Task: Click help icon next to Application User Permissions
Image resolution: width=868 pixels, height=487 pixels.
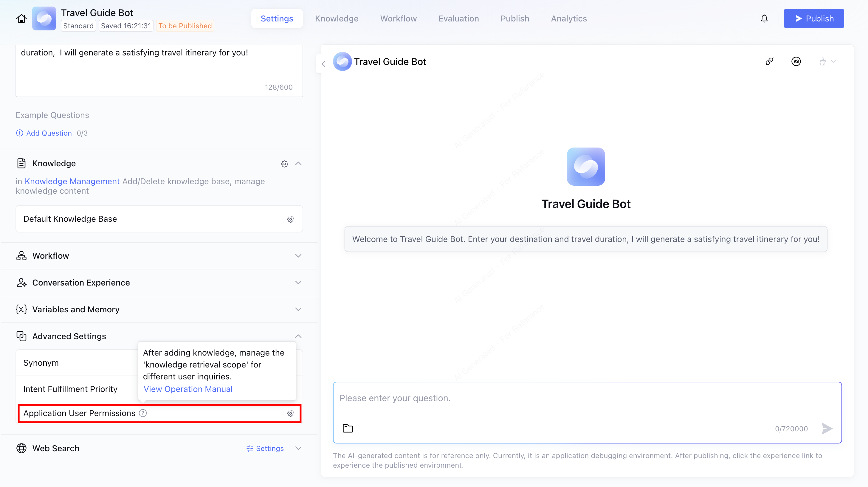Action: pyautogui.click(x=143, y=413)
